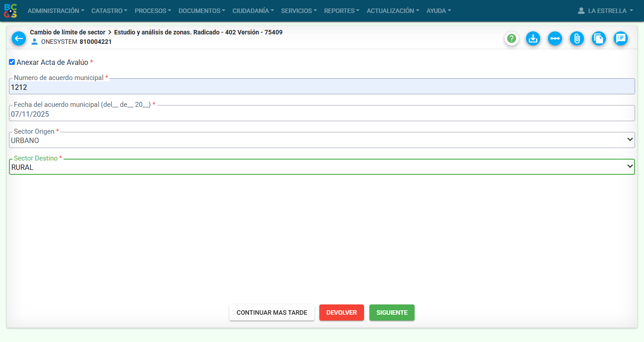Open the comments chat icon
644x342 pixels.
click(x=621, y=39)
